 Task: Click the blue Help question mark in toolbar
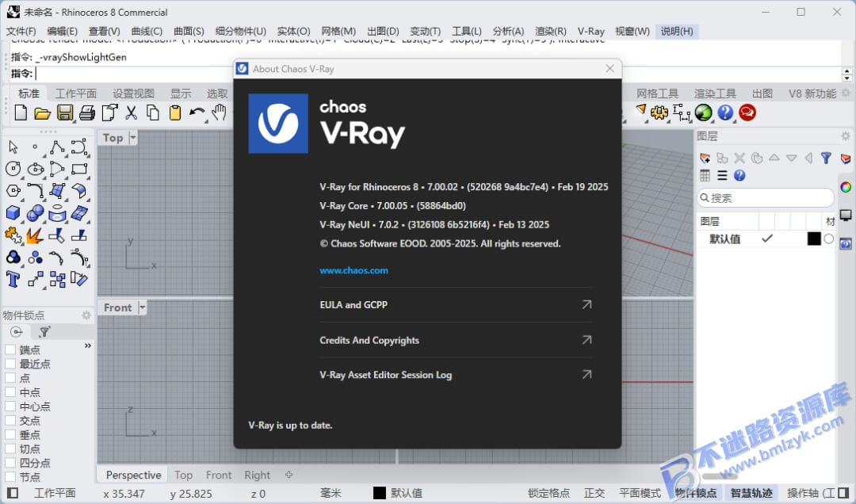click(725, 113)
